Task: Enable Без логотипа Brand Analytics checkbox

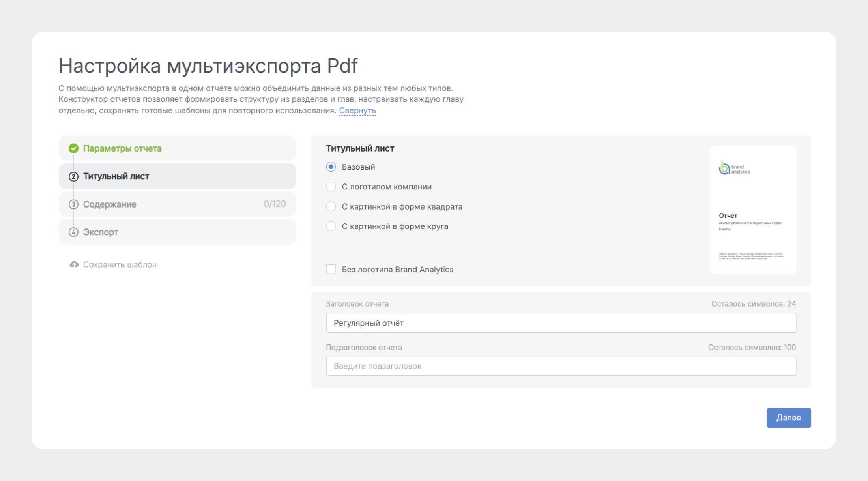Action: [331, 270]
